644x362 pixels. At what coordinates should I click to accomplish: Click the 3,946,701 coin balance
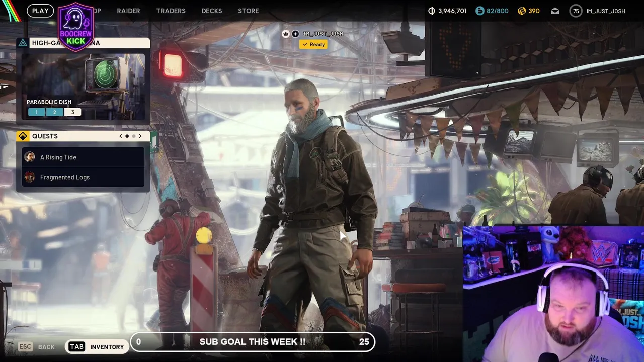click(452, 11)
